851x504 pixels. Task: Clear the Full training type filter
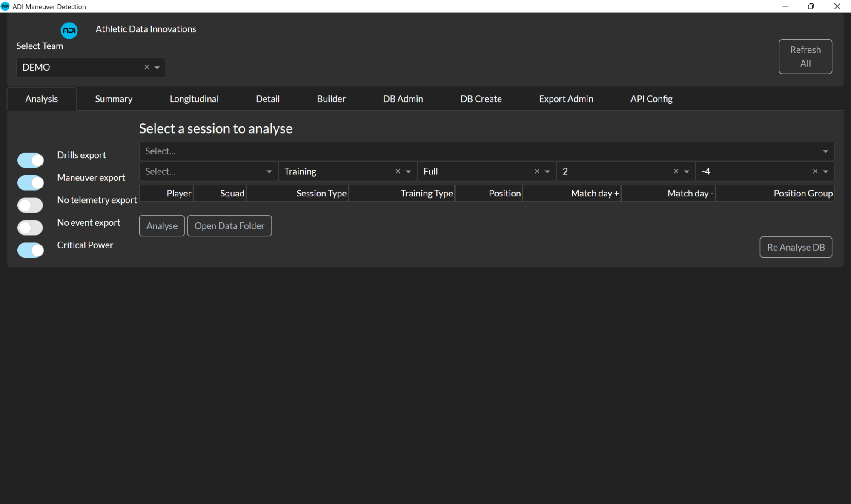click(537, 171)
